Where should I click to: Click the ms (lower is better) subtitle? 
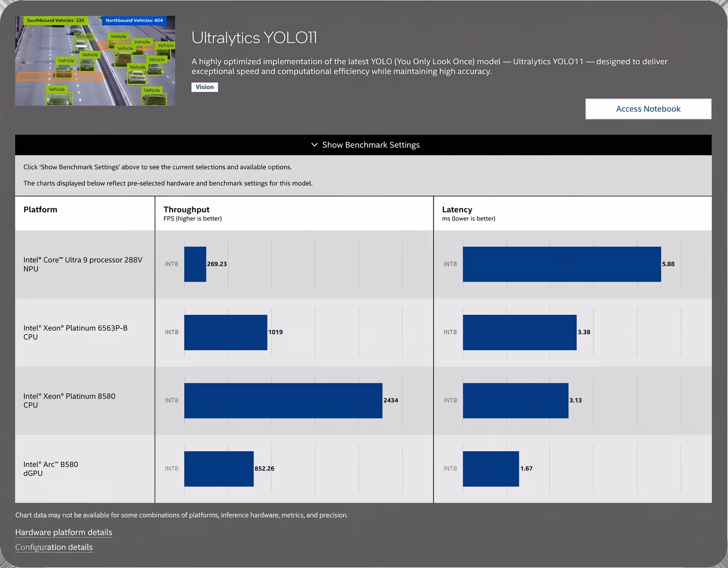[469, 219]
